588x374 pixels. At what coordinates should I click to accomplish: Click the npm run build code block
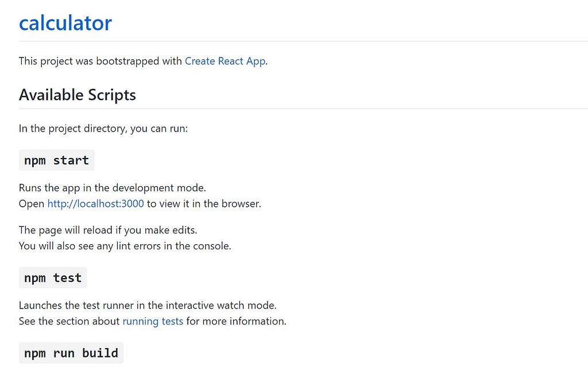click(71, 352)
